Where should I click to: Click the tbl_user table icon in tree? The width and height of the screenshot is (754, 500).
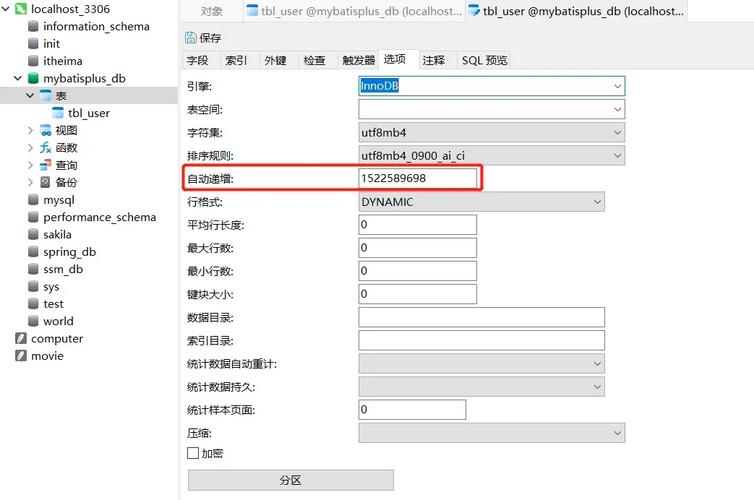pyautogui.click(x=58, y=112)
